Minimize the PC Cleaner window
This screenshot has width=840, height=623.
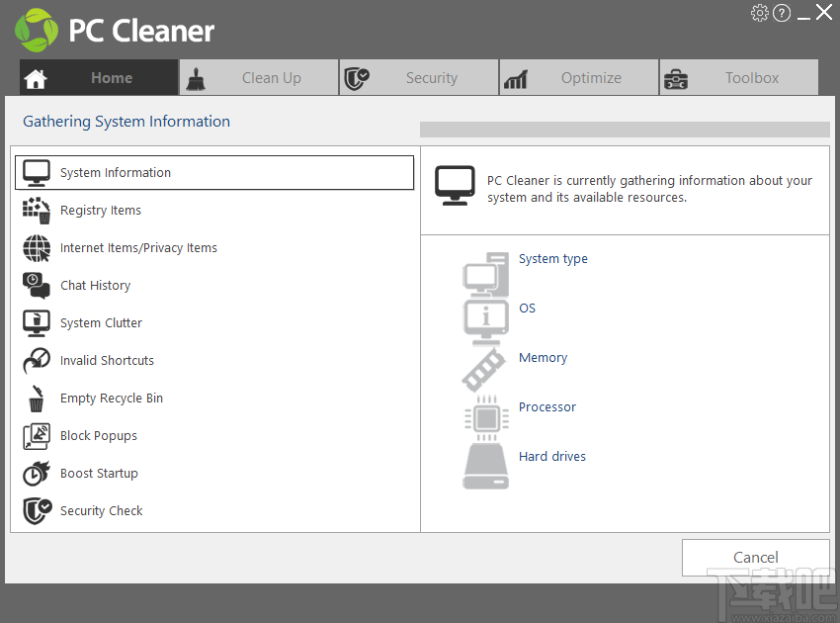(803, 18)
